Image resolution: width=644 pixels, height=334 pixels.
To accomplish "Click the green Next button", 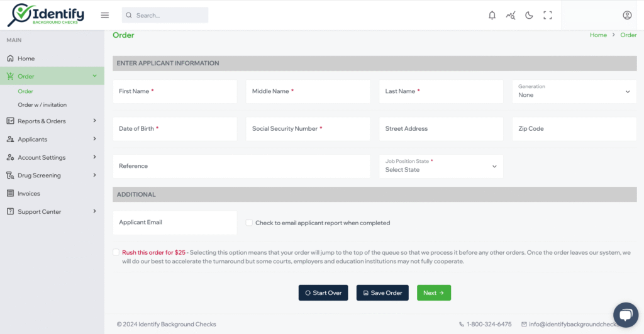I will pyautogui.click(x=434, y=293).
